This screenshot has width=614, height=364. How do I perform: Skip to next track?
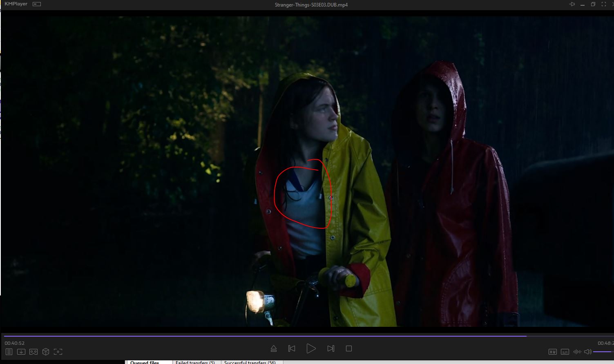pos(331,348)
